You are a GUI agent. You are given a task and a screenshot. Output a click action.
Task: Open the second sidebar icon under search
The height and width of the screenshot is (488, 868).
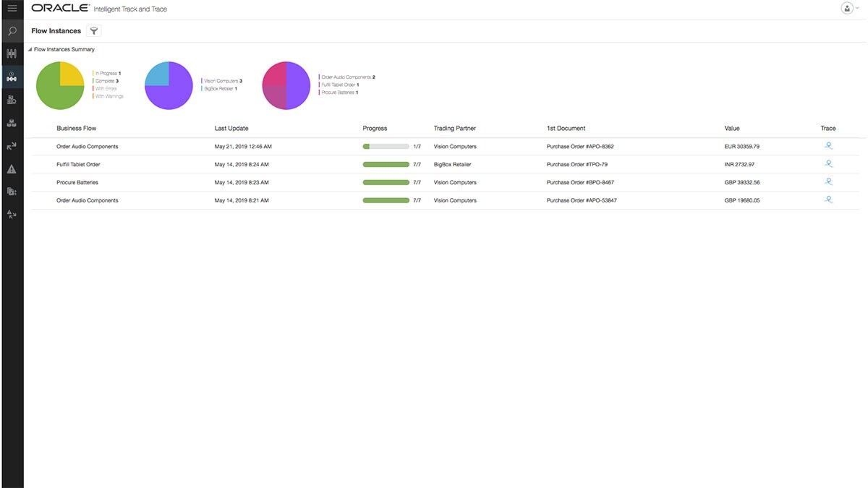pos(12,53)
